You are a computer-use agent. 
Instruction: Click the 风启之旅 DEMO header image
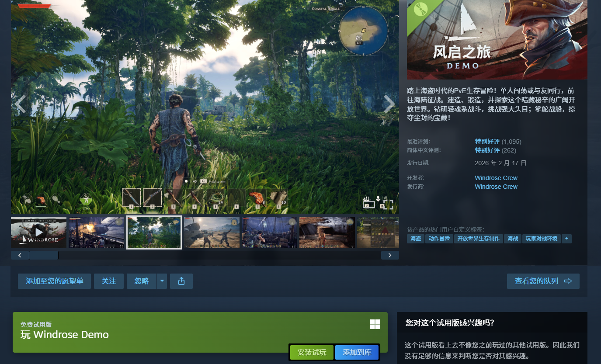(497, 40)
